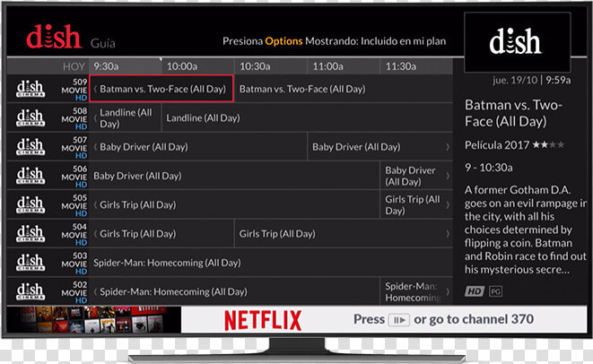Select Baby Driver on channel 507 at 11:00a

pos(380,147)
